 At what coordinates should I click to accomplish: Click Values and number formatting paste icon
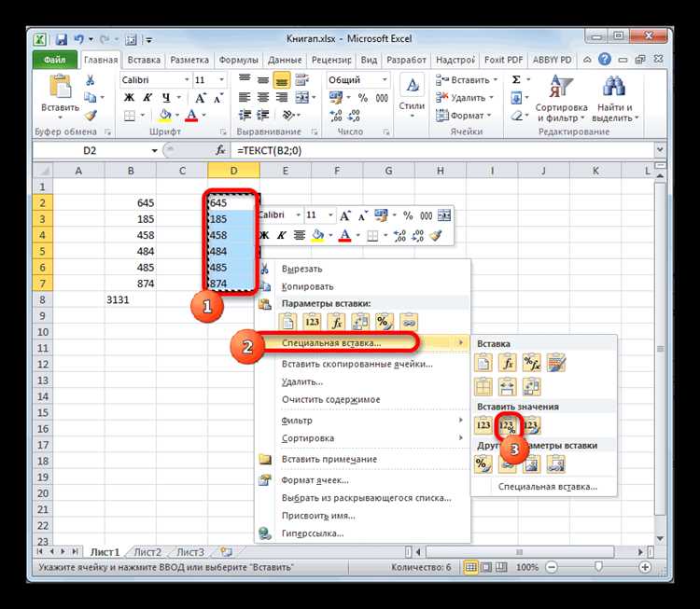coord(507,426)
